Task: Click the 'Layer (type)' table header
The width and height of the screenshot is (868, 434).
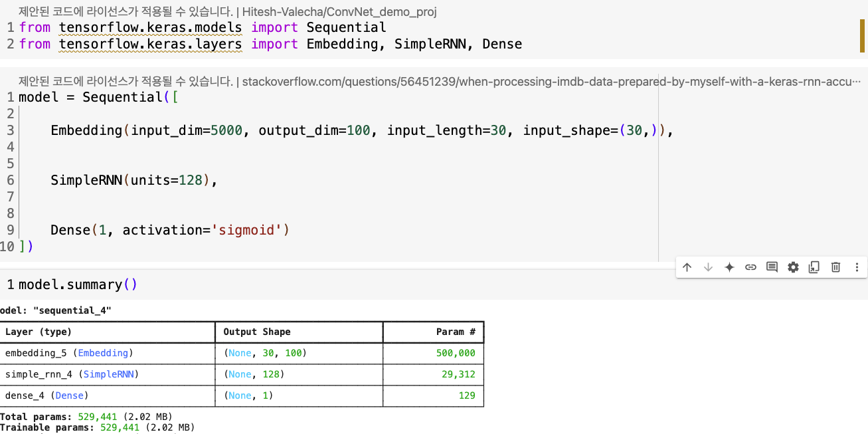Action: point(39,332)
